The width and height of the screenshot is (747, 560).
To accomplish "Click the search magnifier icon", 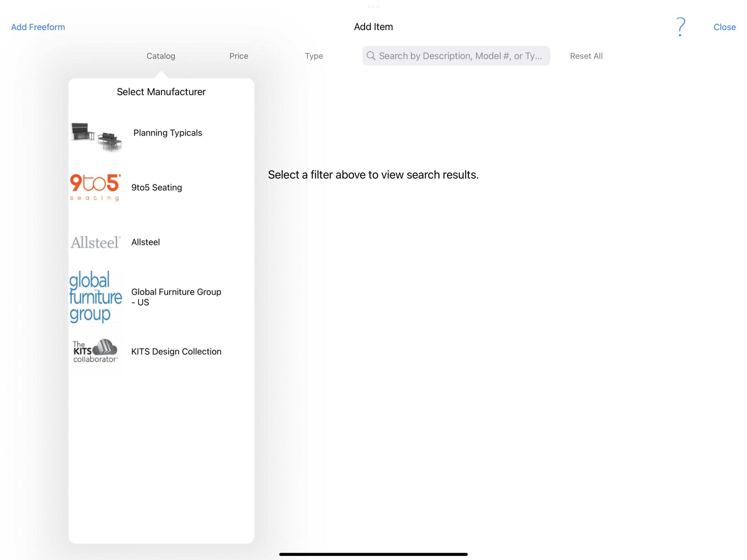I will (x=371, y=56).
